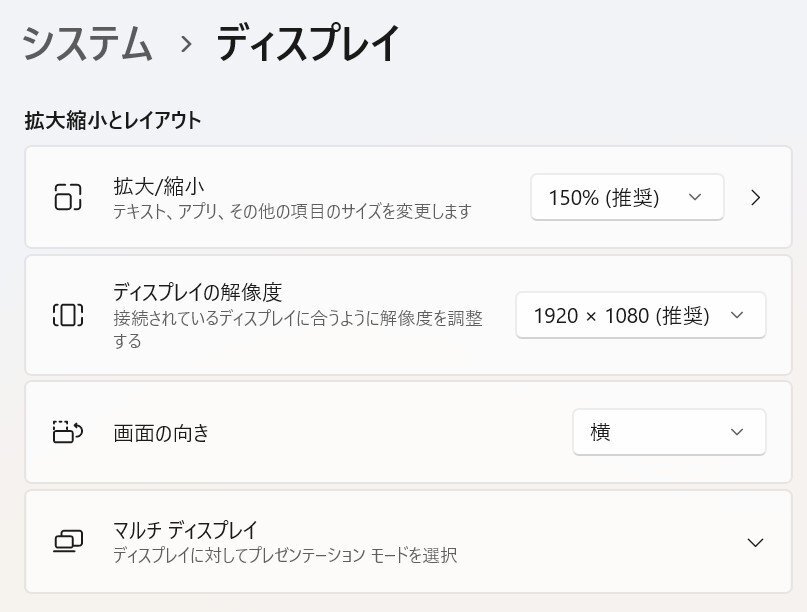Click the マルチ ディスプレイ row title
The width and height of the screenshot is (807, 612).
[x=185, y=530]
